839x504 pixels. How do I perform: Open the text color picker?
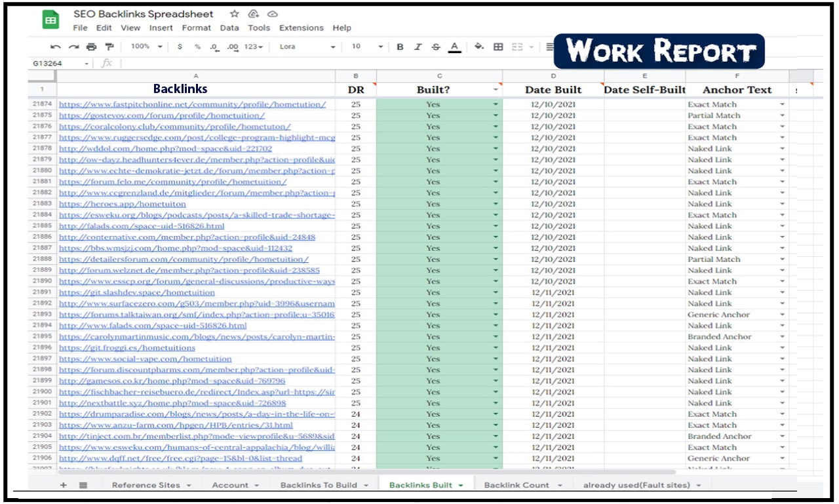coord(455,47)
